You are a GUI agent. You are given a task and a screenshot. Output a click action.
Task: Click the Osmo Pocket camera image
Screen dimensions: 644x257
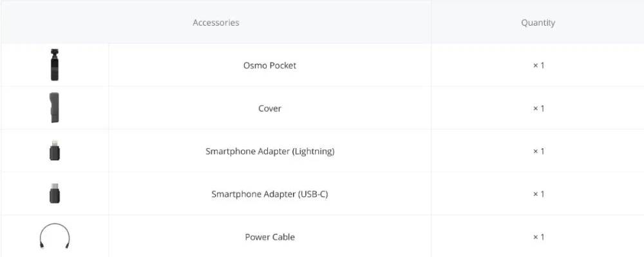point(55,65)
